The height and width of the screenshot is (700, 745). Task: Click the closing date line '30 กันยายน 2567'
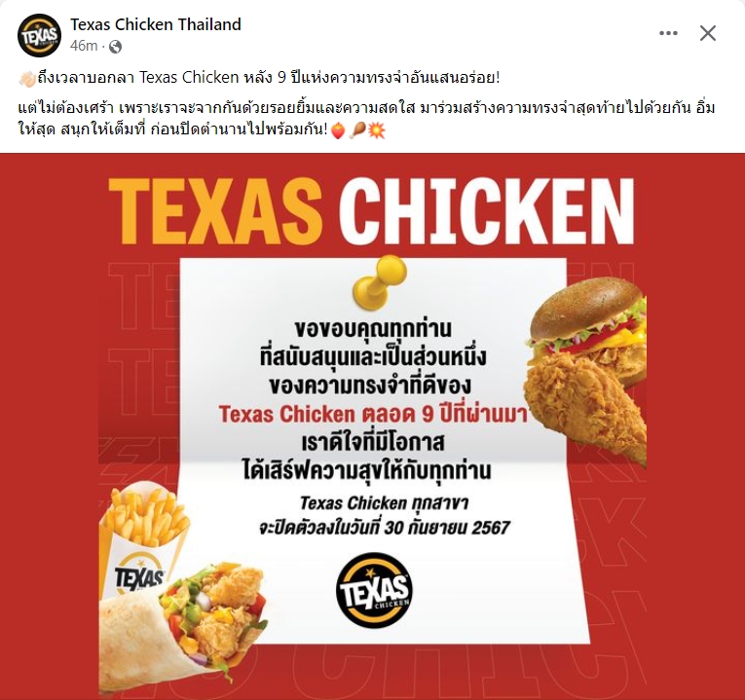385,528
